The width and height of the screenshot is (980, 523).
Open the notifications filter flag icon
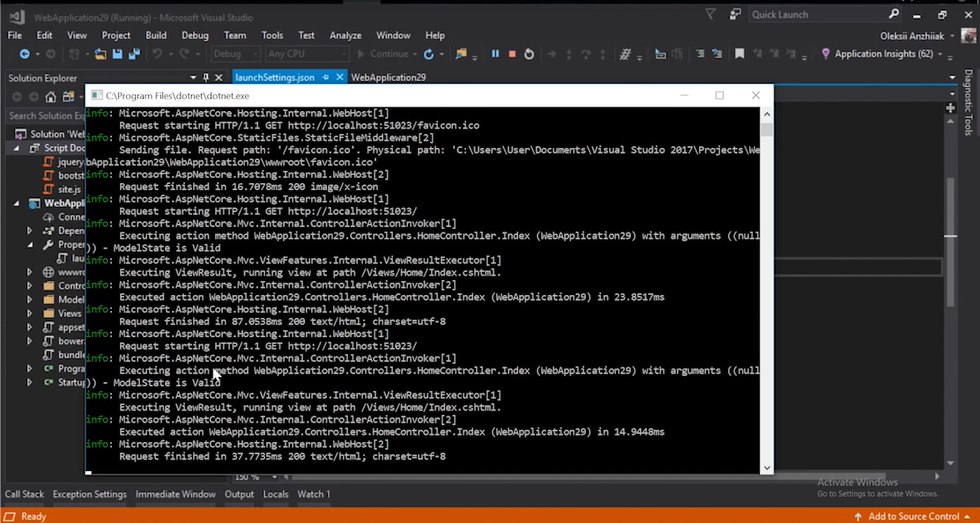click(x=710, y=14)
